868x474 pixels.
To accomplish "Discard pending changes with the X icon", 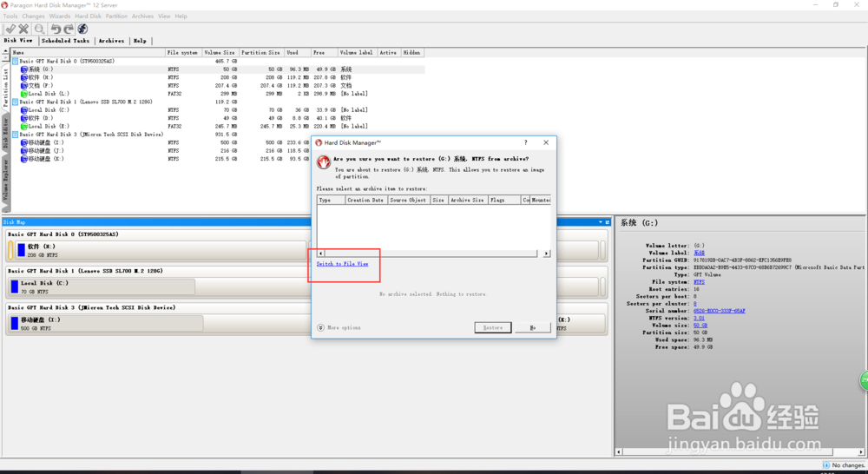I will 23,29.
